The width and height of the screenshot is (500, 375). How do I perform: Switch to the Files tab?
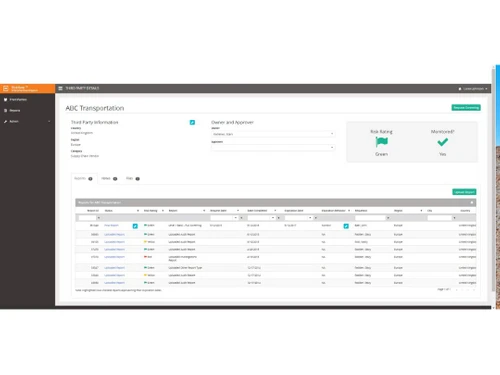tap(133, 179)
